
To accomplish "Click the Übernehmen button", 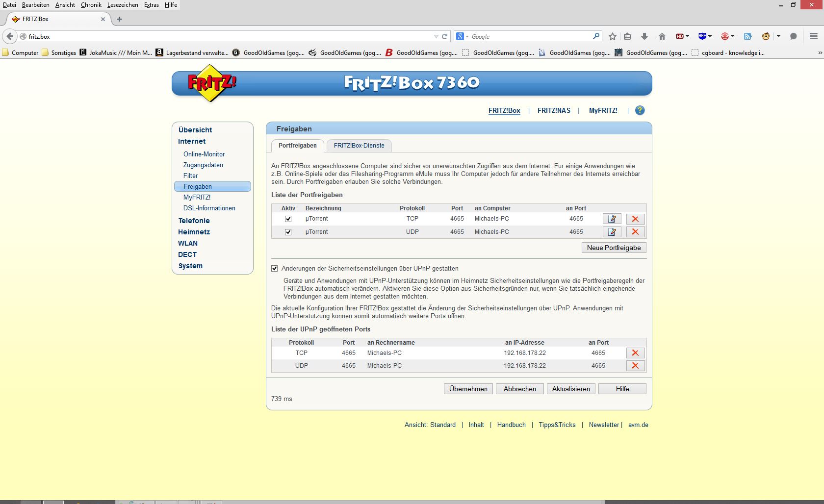I will tap(468, 389).
